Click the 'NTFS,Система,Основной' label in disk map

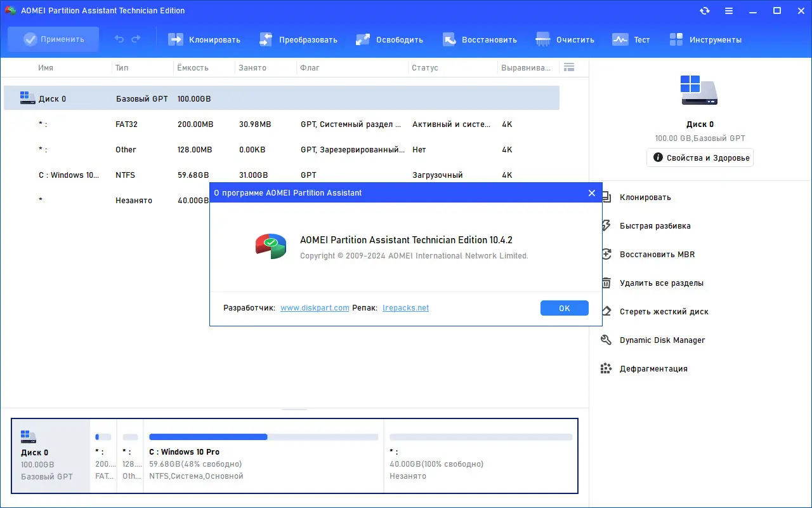pyautogui.click(x=196, y=476)
